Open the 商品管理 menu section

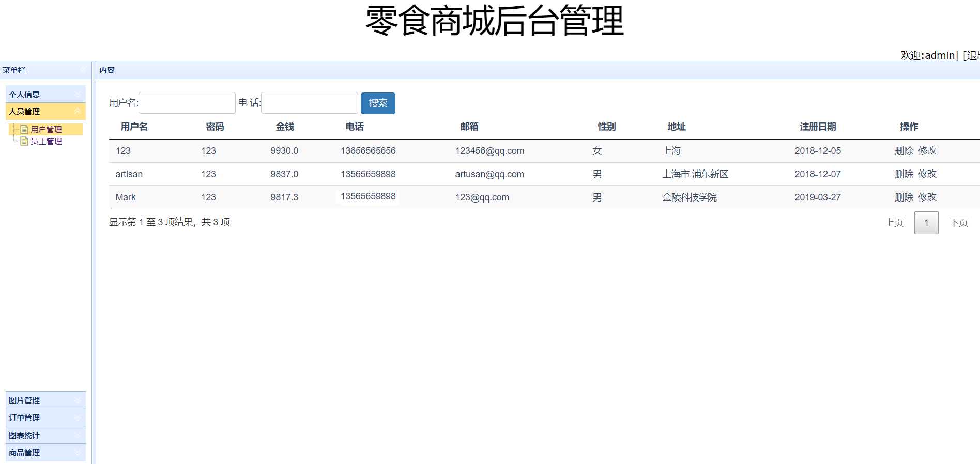(45, 452)
